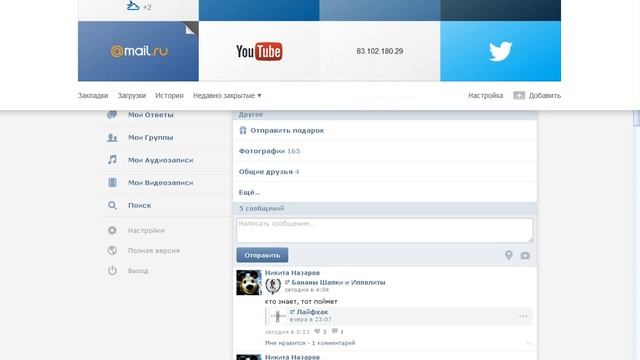Expand the post actions chevron
Screen dimensions: 640x360
point(529,343)
